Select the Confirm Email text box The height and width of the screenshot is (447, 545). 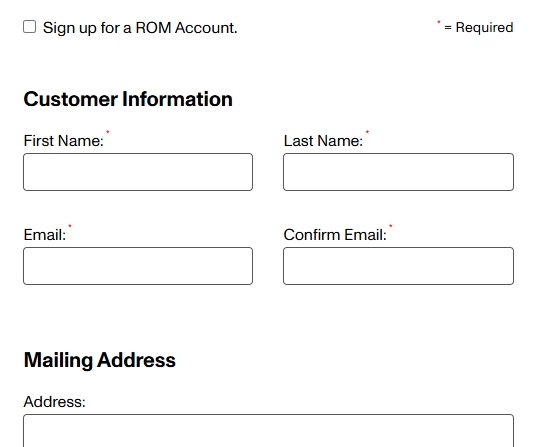[398, 266]
